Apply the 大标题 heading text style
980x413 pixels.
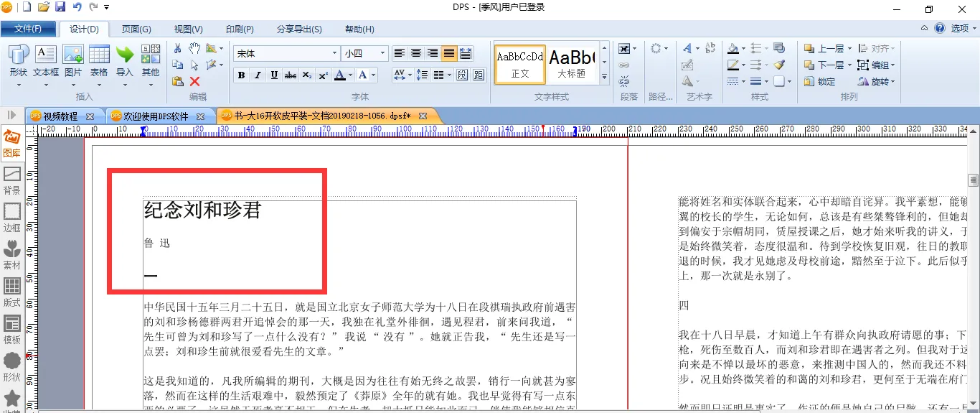(x=572, y=65)
